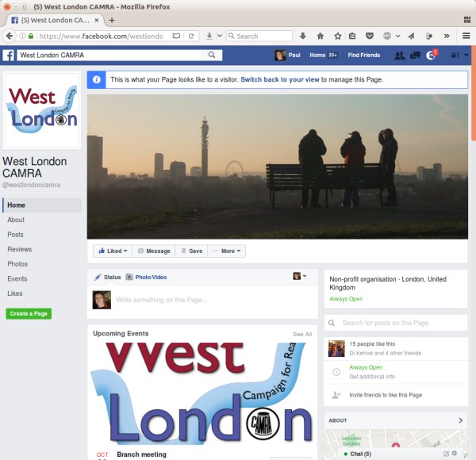The image size is (476, 460).
Task: Click the Facebook logo icon
Action: pos(9,56)
